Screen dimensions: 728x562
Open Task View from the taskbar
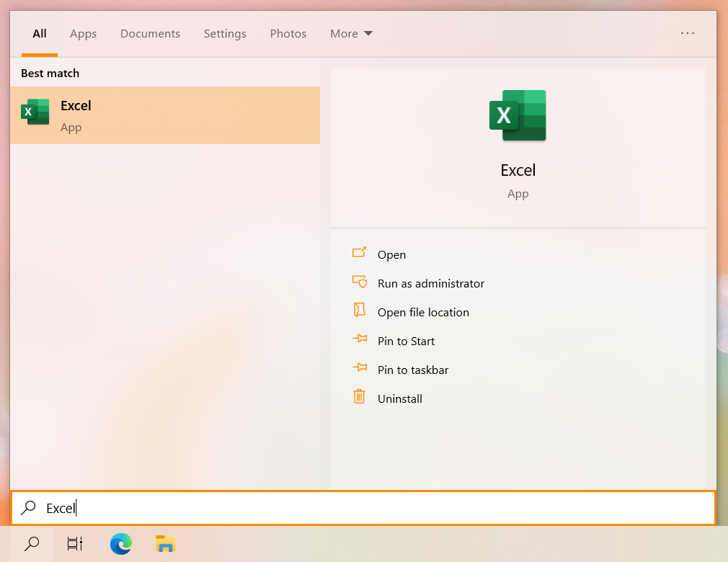coord(75,543)
